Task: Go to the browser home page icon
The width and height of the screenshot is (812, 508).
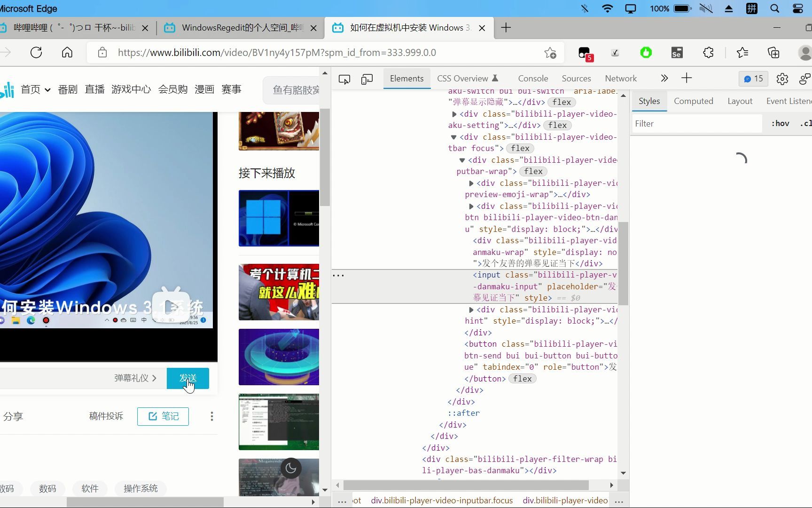Action: 67,52
